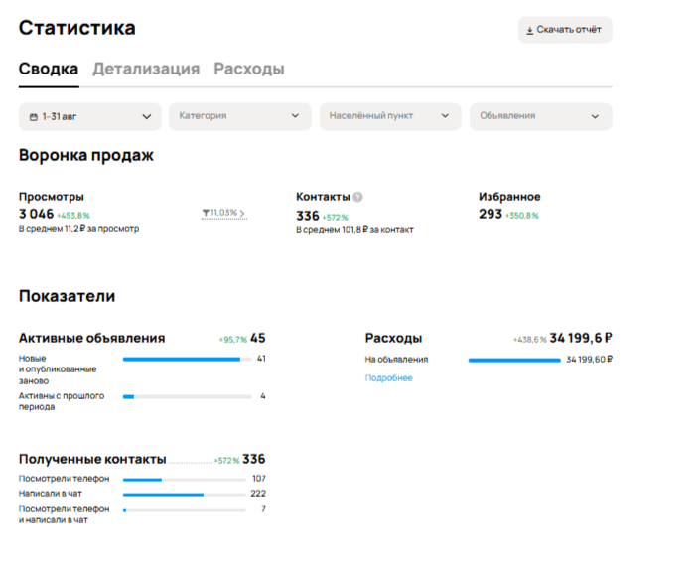
Task: Click the text В среднем 11,2 ₽ за просмотр
Action: [79, 229]
